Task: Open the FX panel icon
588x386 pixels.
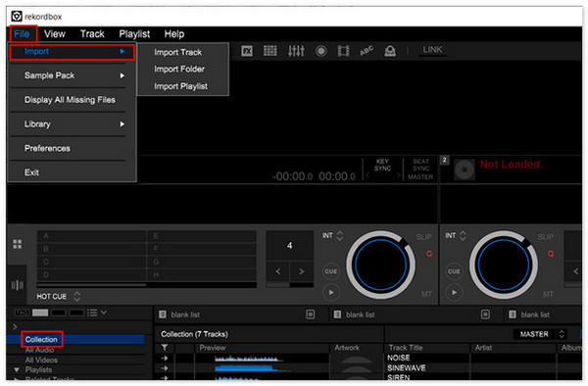Action: [247, 51]
